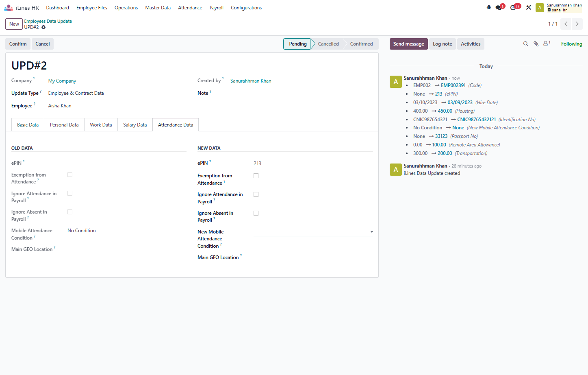Tick new Ignore Attendance in Payroll checkbox
Viewport: 588px width, 375px height.
(256, 194)
